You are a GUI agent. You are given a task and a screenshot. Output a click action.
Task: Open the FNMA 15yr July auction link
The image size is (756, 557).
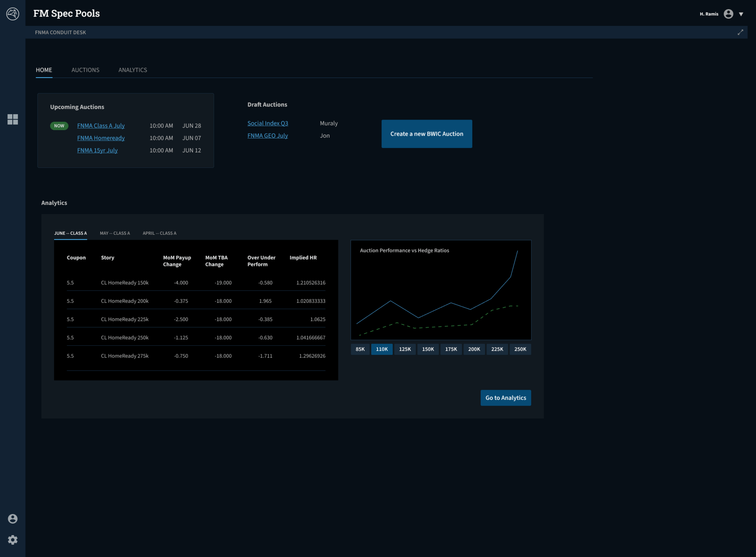[x=97, y=150]
